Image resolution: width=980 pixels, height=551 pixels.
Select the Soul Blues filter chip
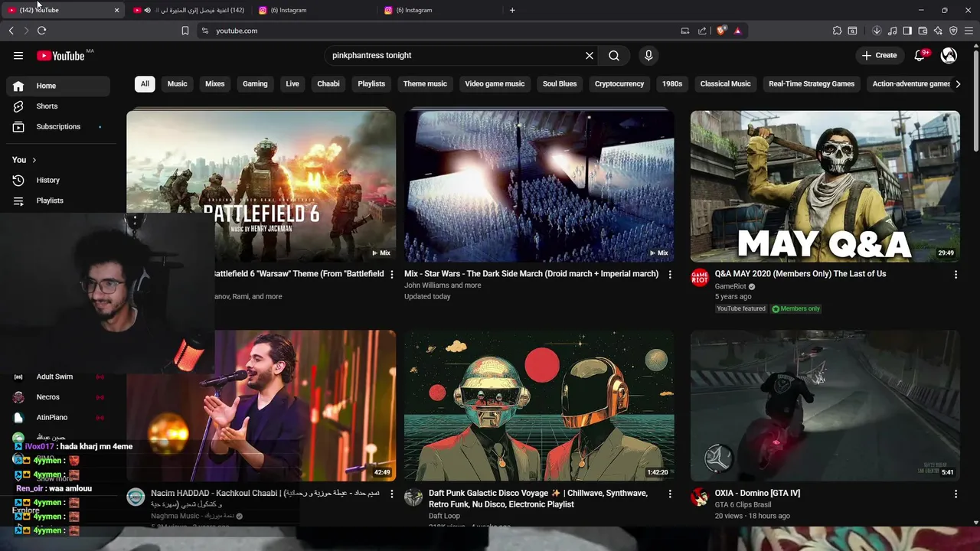560,83
